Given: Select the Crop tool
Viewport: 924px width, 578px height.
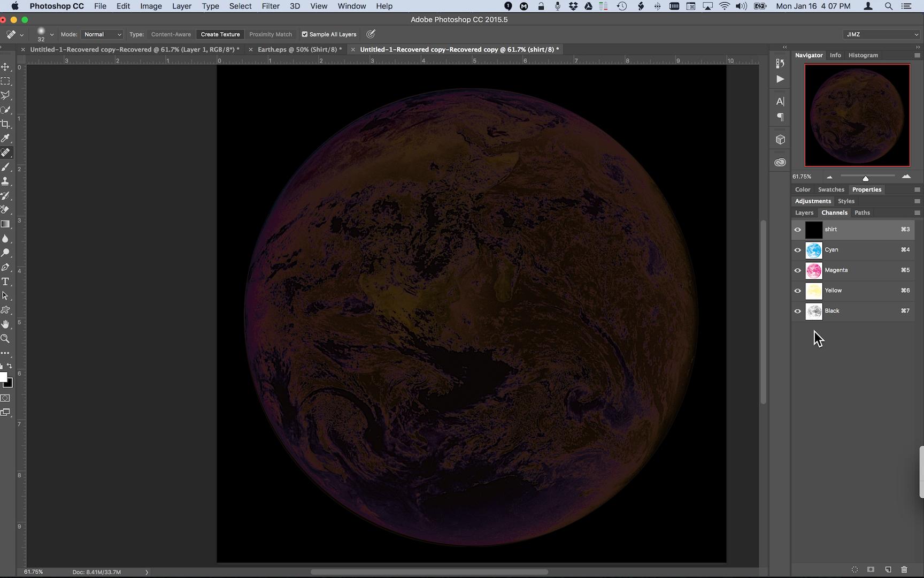Looking at the screenshot, I should pyautogui.click(x=6, y=124).
